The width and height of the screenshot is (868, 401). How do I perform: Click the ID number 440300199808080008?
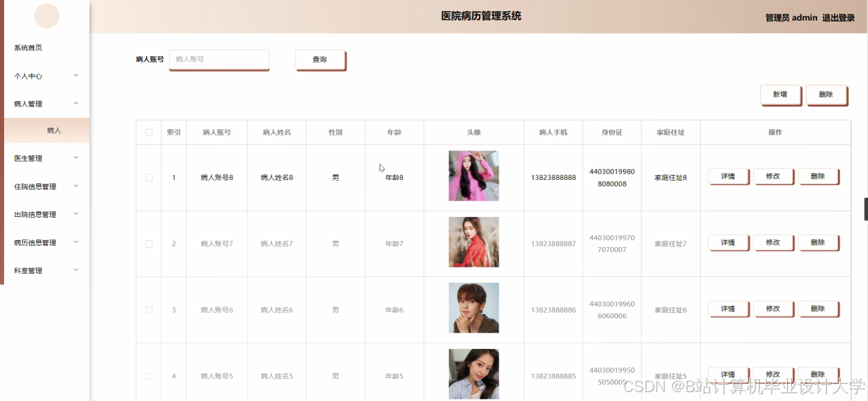[612, 178]
